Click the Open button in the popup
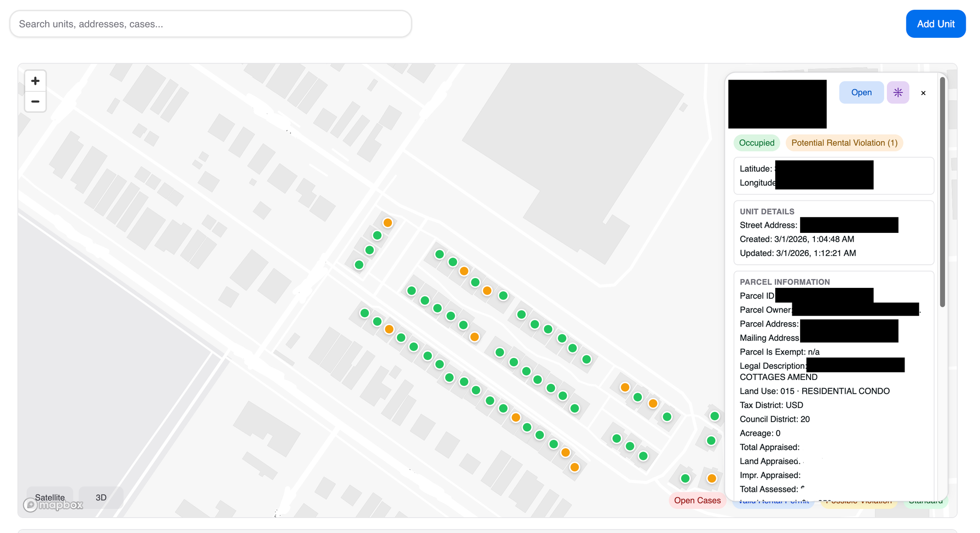The image size is (980, 533). (x=861, y=93)
